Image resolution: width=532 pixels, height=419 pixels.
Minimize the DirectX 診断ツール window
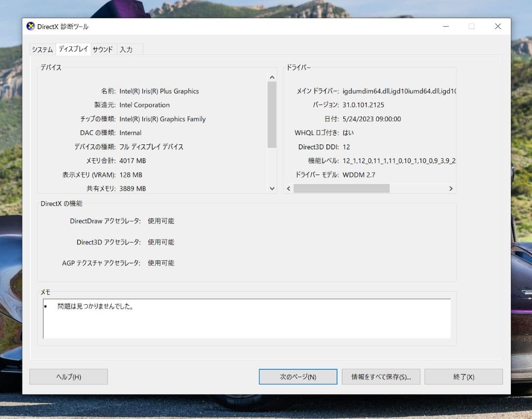tap(446, 26)
